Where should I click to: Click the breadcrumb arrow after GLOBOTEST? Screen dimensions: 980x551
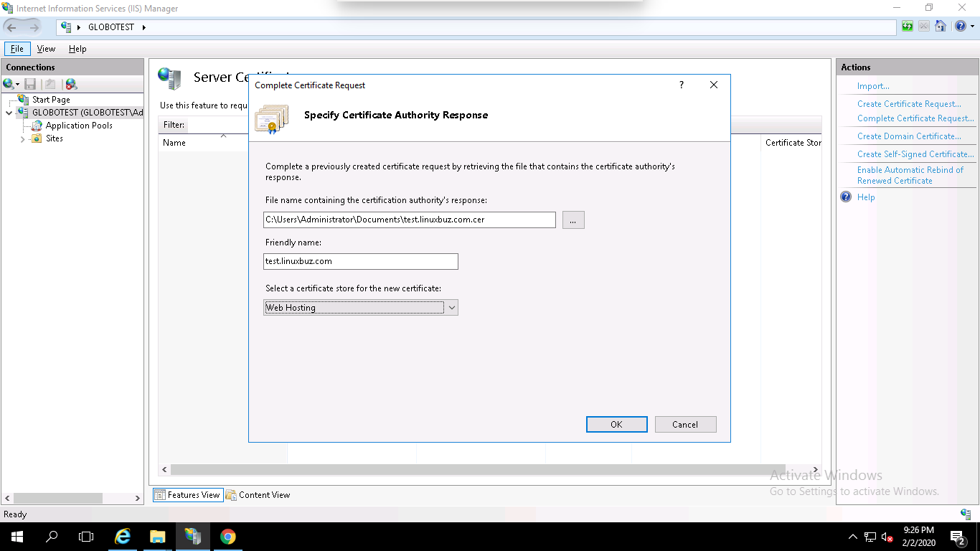tap(143, 27)
